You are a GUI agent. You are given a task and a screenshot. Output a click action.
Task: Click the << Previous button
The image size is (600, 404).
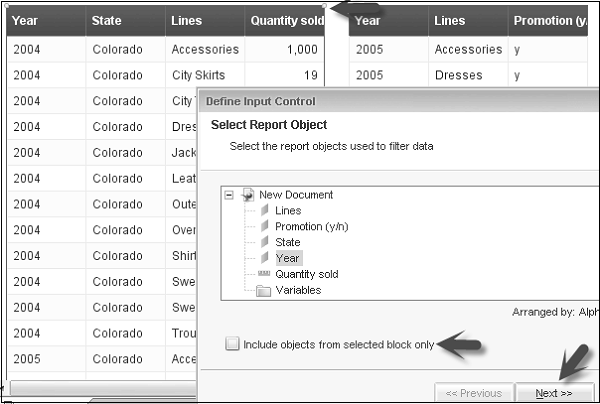click(471, 393)
